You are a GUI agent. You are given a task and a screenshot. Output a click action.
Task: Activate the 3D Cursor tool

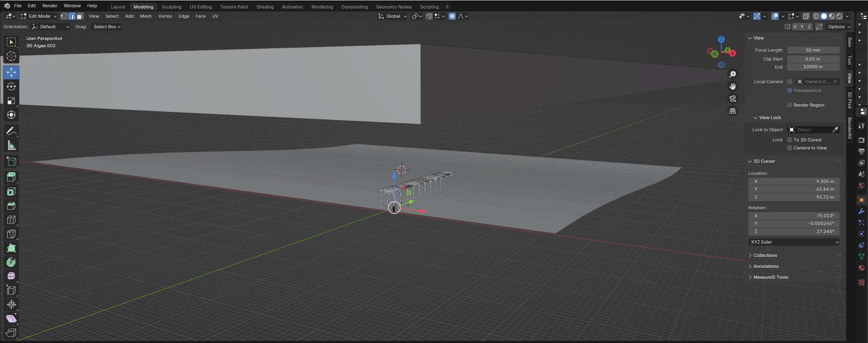11,56
